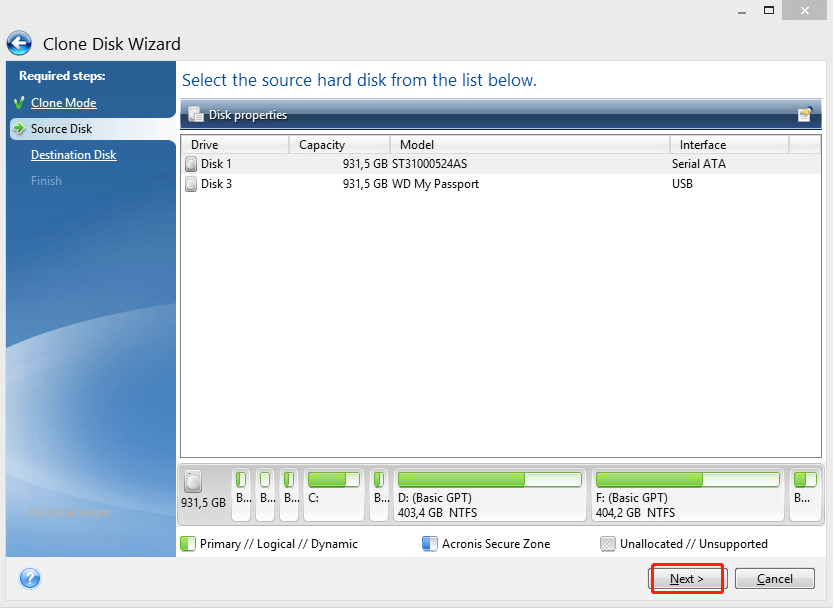Go to the Clone Mode step
This screenshot has width=834, height=610.
pos(63,103)
